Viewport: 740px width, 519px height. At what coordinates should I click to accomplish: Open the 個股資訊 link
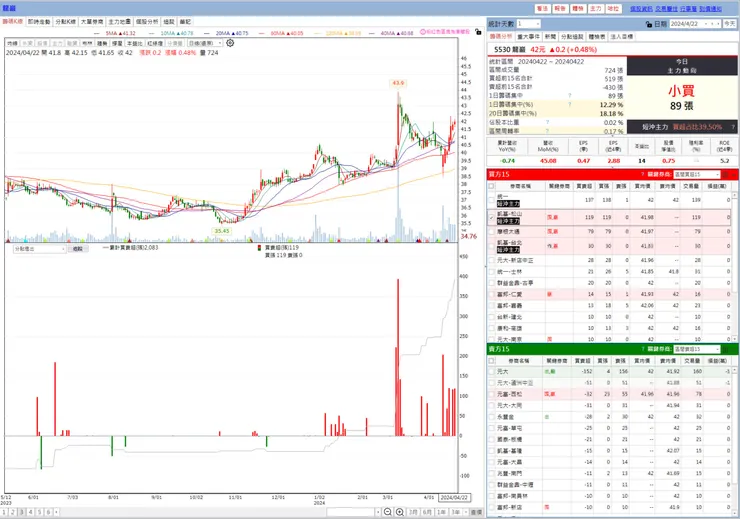[641, 8]
